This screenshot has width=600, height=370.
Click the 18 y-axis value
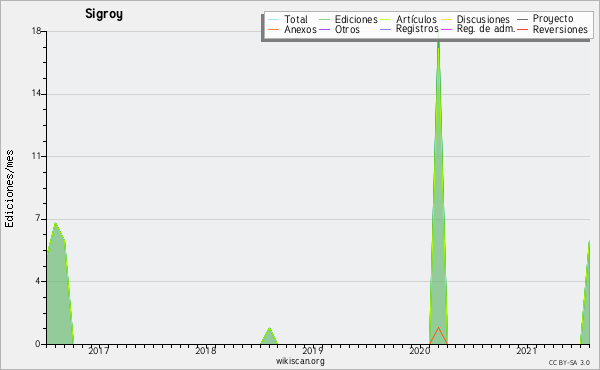point(36,31)
